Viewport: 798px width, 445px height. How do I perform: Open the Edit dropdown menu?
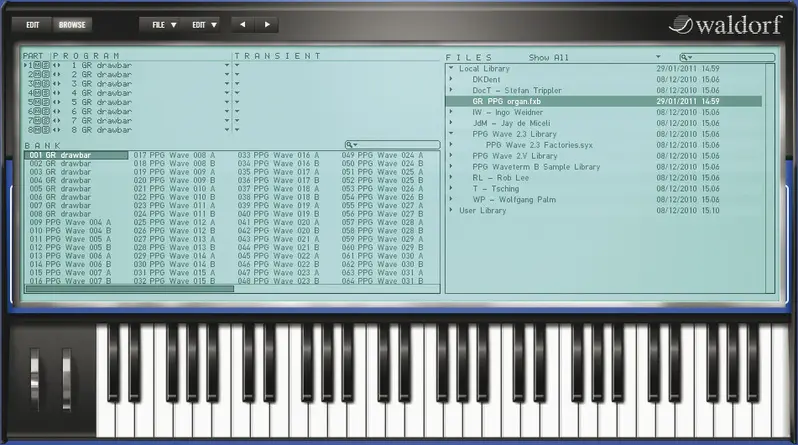[x=205, y=23]
